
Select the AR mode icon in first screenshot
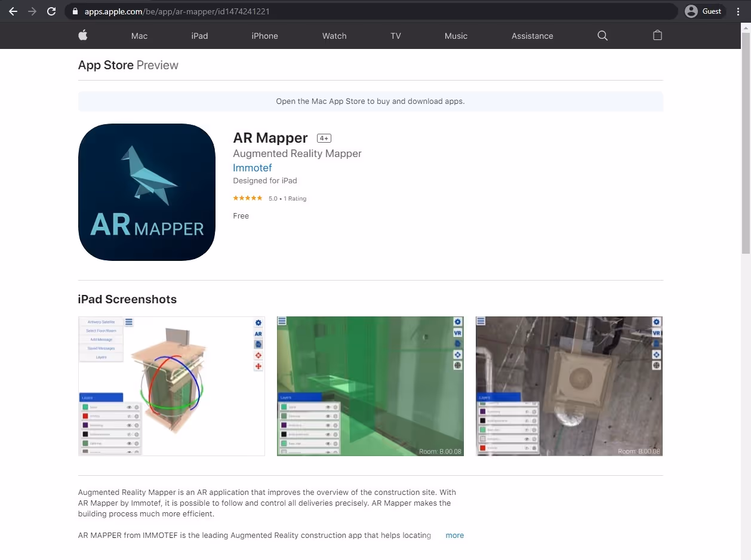pyautogui.click(x=258, y=334)
